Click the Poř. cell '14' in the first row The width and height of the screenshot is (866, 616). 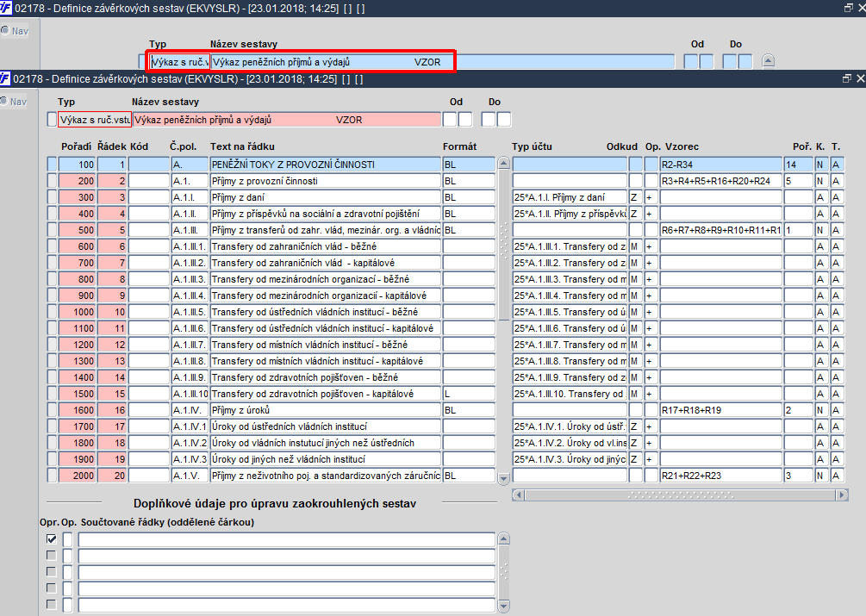pyautogui.click(x=798, y=165)
